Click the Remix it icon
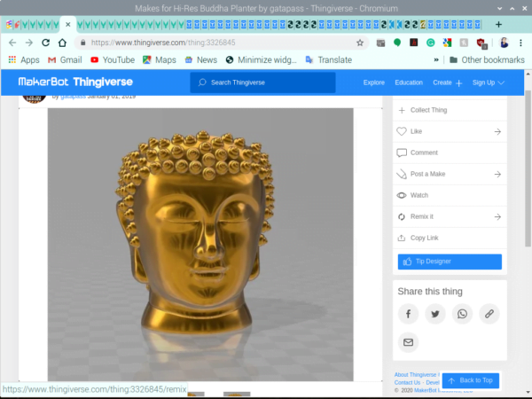Screen dimensions: 532x399 pos(402,216)
